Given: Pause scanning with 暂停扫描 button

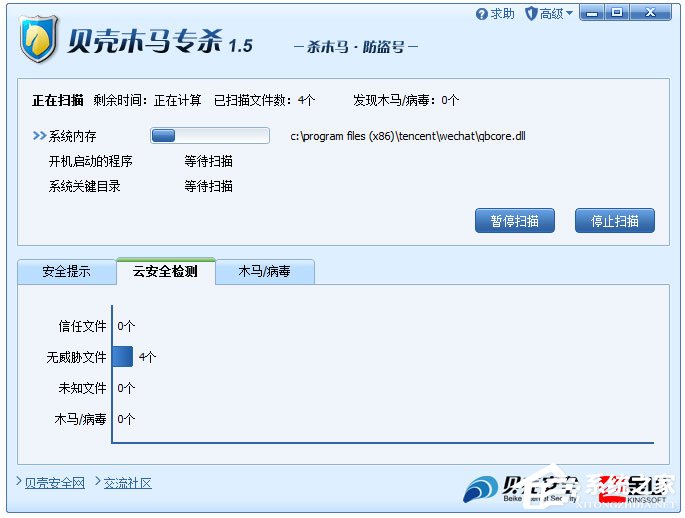Looking at the screenshot, I should click(515, 221).
